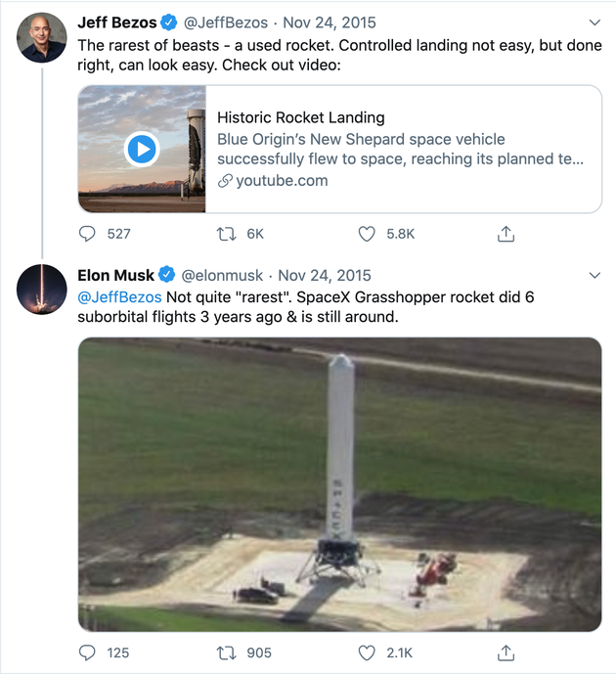Viewport: 616px width, 674px height.
Task: Open more options on Musk's tweet
Action: (594, 275)
